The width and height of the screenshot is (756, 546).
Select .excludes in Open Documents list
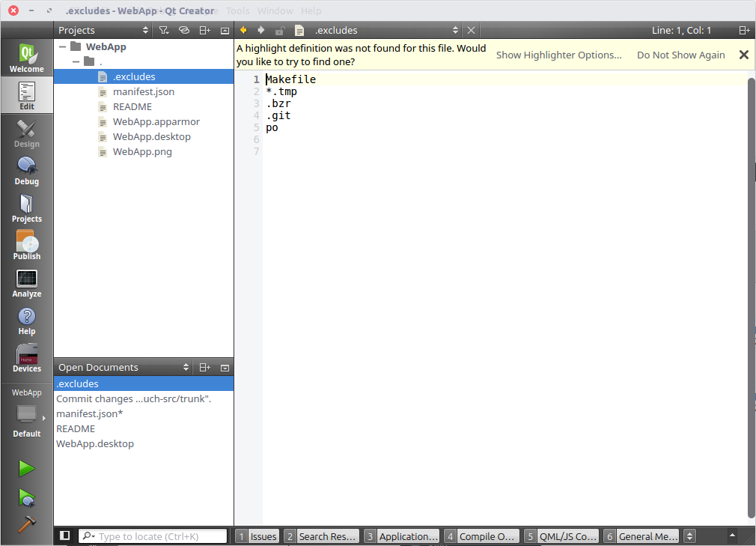click(x=144, y=384)
